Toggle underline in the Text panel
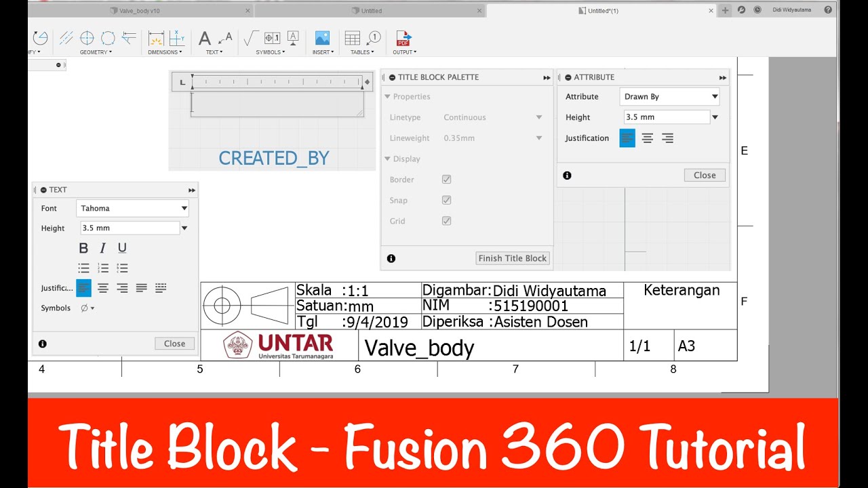The image size is (868, 488). pyautogui.click(x=122, y=248)
